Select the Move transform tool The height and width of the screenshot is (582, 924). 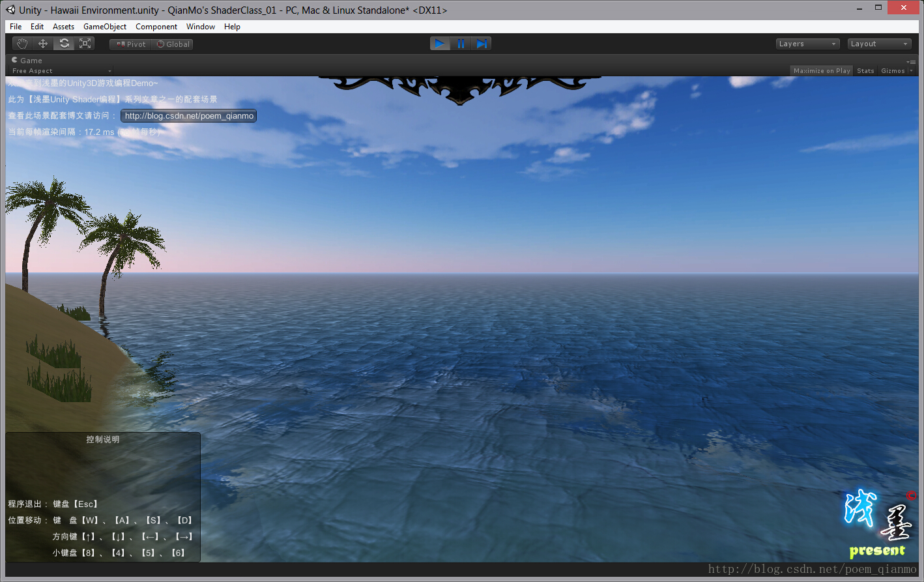coord(43,44)
